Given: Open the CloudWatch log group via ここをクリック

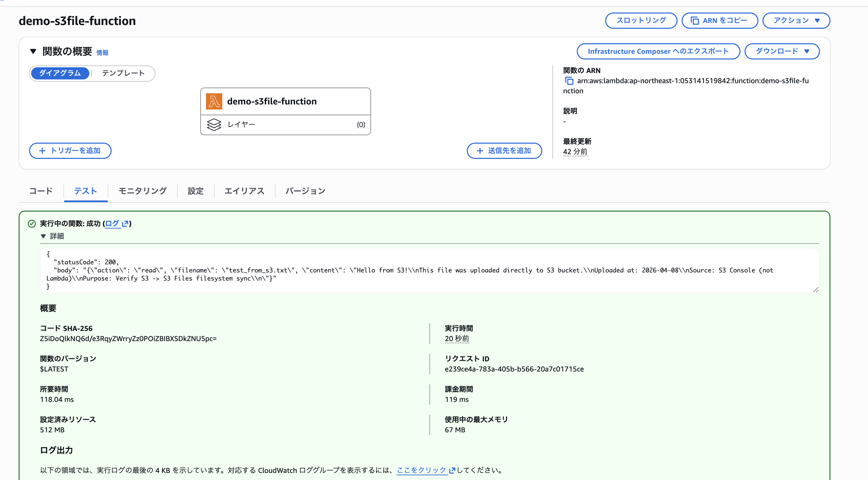Looking at the screenshot, I should click(421, 470).
